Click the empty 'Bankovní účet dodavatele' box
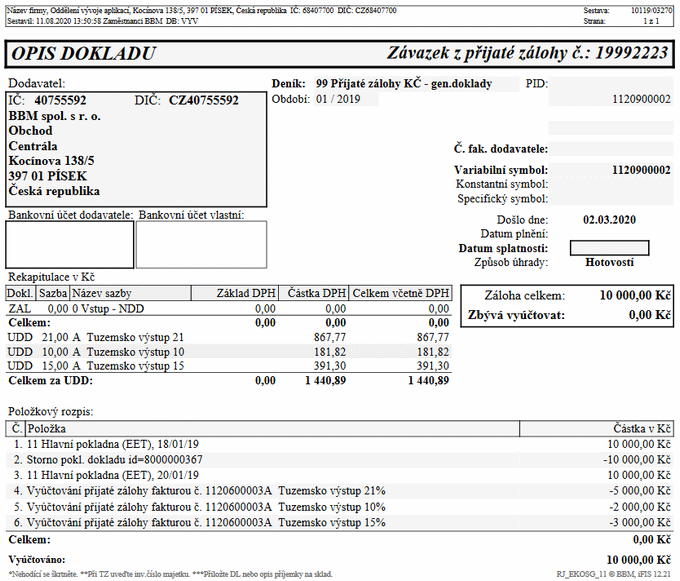Image resolution: width=680 pixels, height=581 pixels. (70, 245)
